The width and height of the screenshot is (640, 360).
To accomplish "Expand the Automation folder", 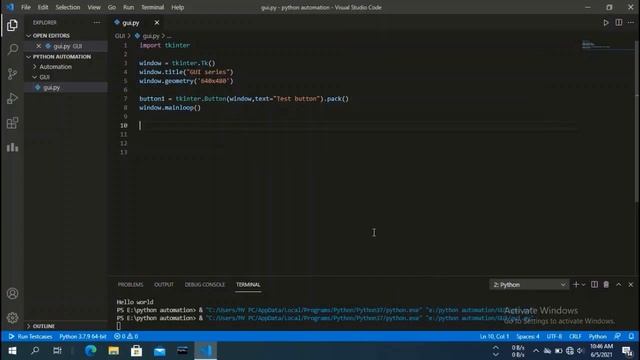I will (x=35, y=67).
